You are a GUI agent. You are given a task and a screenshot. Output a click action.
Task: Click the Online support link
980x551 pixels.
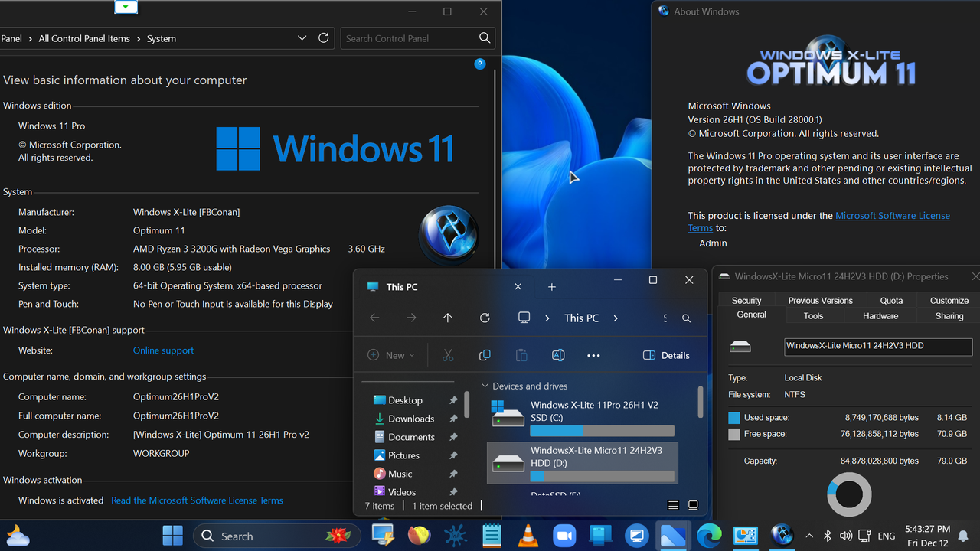click(163, 350)
